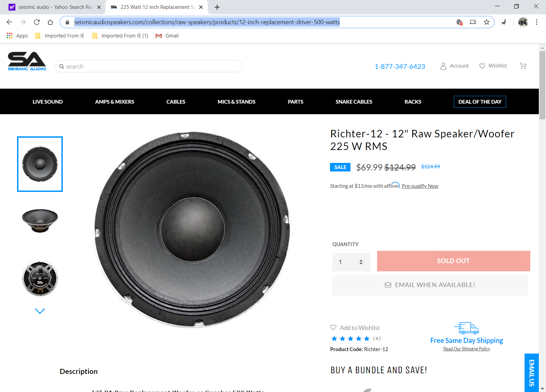This screenshot has width=546, height=392.
Task: Reload the page in browser
Action: [x=37, y=22]
